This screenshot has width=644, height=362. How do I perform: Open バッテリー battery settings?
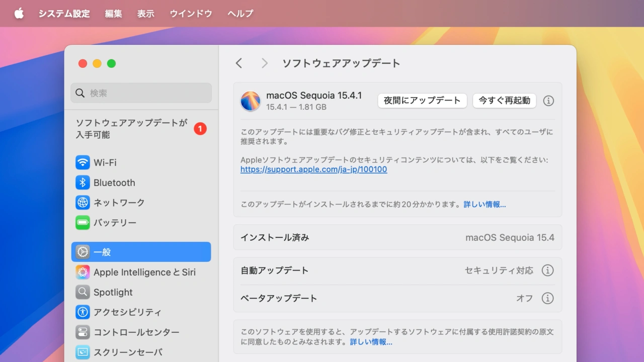[115, 223]
